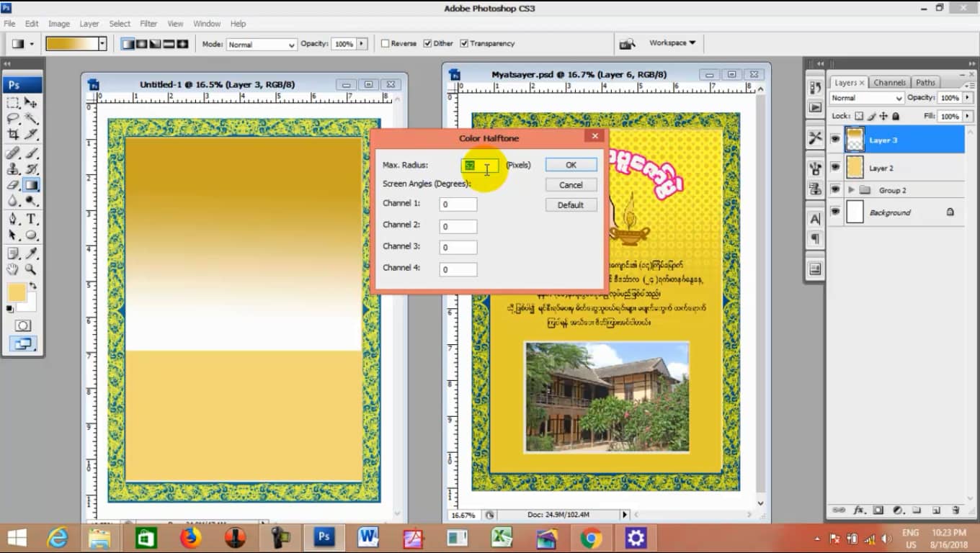980x553 pixels.
Task: Toggle lock all in Layers panel
Action: [x=896, y=116]
